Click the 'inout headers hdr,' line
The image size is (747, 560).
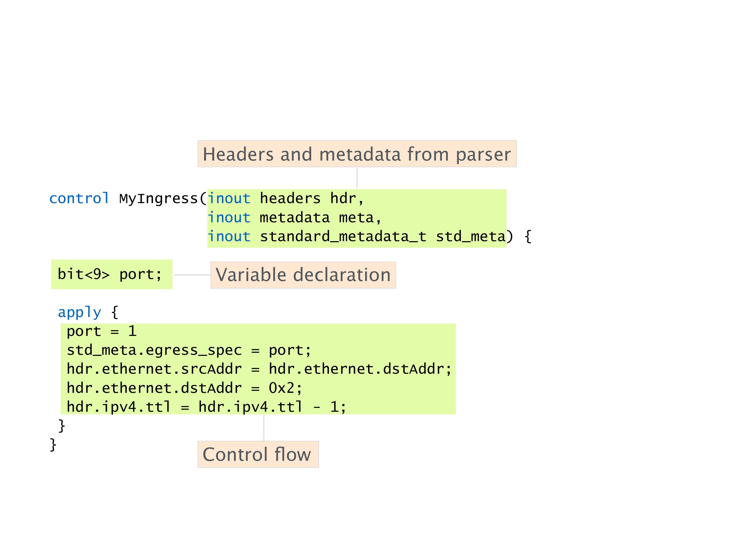pos(286,198)
